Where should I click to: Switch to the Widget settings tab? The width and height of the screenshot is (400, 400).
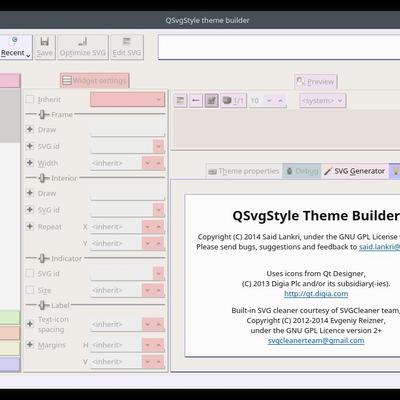pyautogui.click(x=95, y=81)
